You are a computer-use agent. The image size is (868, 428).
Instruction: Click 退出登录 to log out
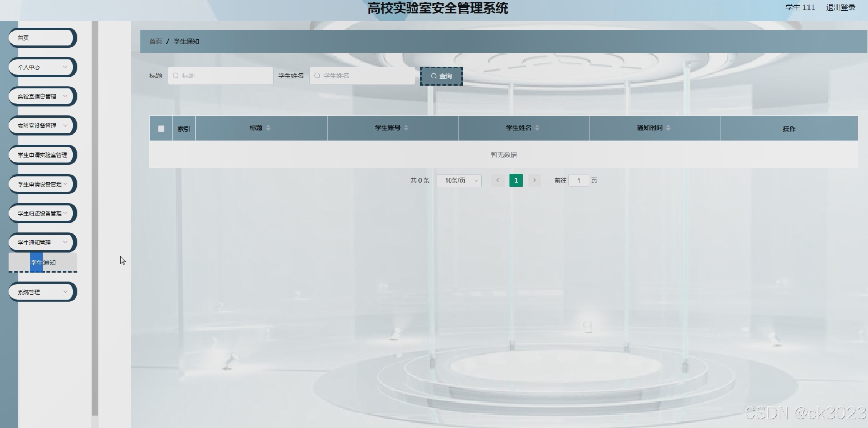click(x=840, y=8)
